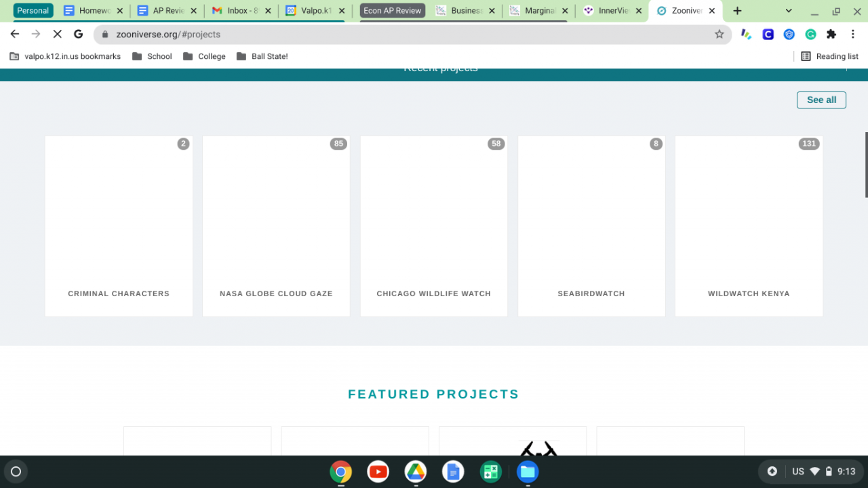Click the 131 count badge
Viewport: 868px width, 488px height.
[809, 144]
